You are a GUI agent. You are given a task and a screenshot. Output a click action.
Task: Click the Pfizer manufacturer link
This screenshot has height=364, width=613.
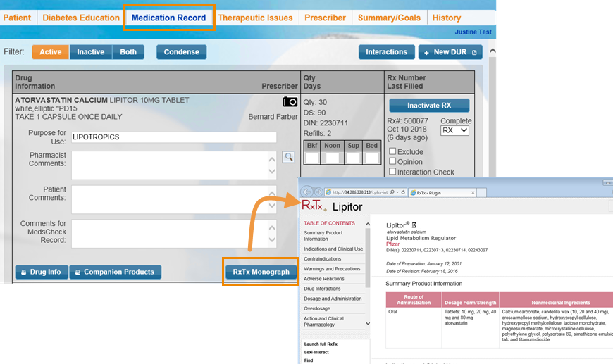point(392,244)
